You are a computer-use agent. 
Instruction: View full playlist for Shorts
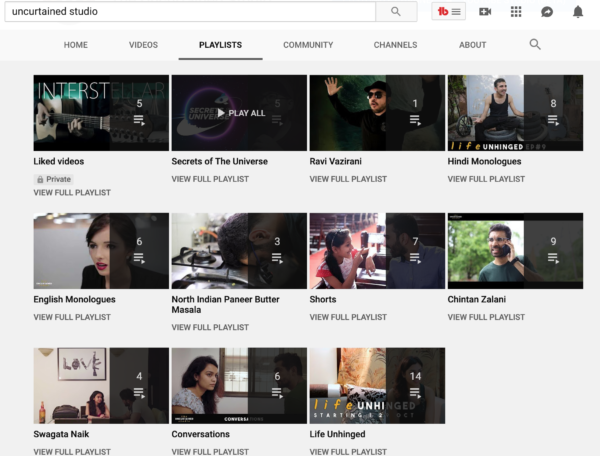pos(348,317)
